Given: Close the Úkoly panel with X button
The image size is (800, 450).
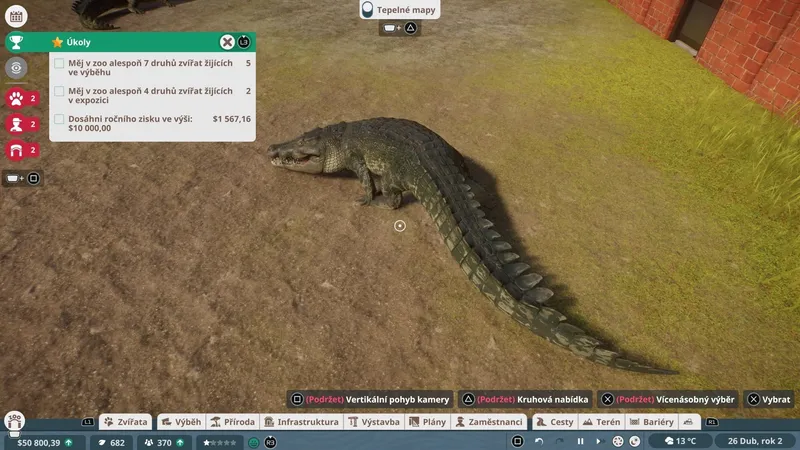Looking at the screenshot, I should click(228, 42).
